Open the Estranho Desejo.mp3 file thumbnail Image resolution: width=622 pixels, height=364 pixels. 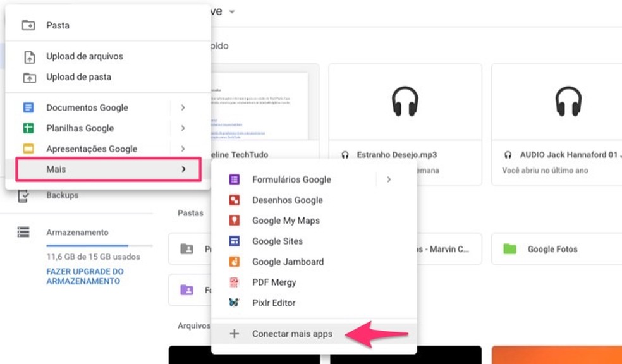[405, 102]
